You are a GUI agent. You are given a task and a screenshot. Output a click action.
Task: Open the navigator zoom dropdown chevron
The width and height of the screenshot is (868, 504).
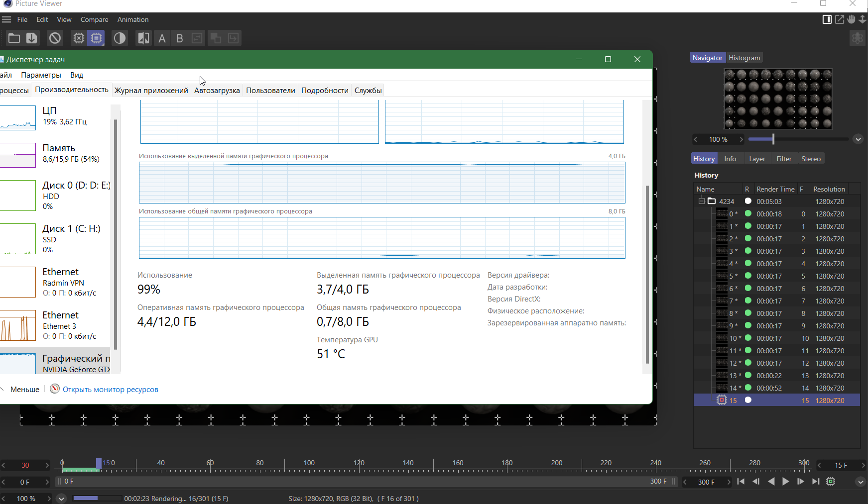click(858, 139)
